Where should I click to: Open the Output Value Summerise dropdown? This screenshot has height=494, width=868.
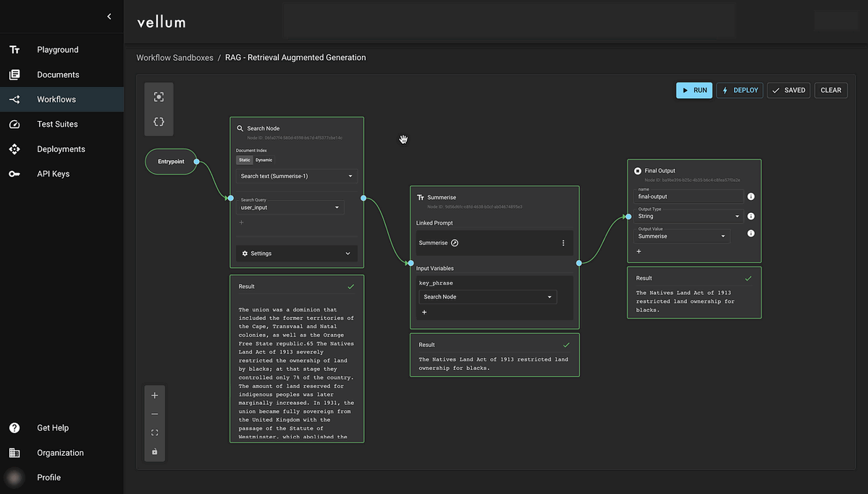pos(681,236)
